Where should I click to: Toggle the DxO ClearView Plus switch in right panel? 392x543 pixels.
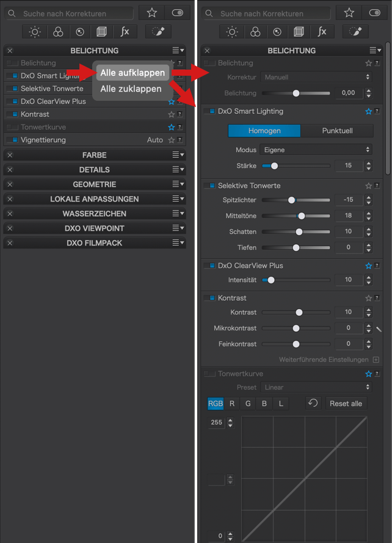pos(209,266)
